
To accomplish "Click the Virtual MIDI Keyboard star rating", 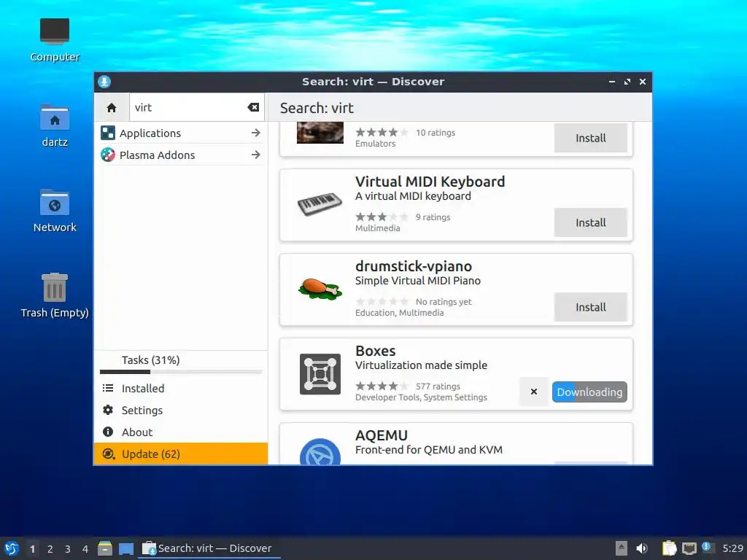I will 382,217.
